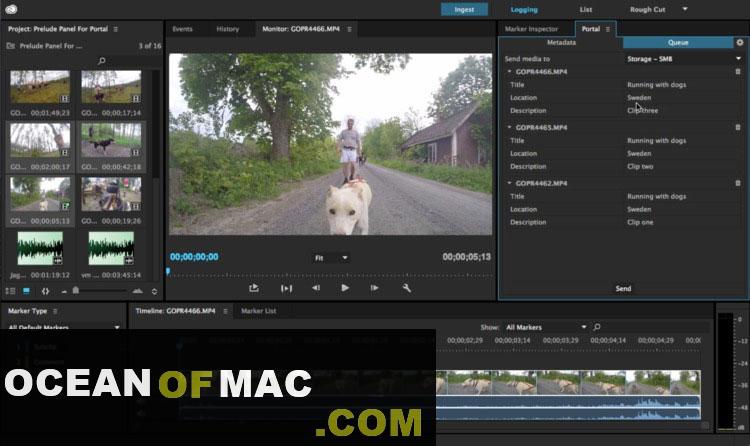
Task: Open the Portal tab panel menu icon
Action: tap(607, 29)
